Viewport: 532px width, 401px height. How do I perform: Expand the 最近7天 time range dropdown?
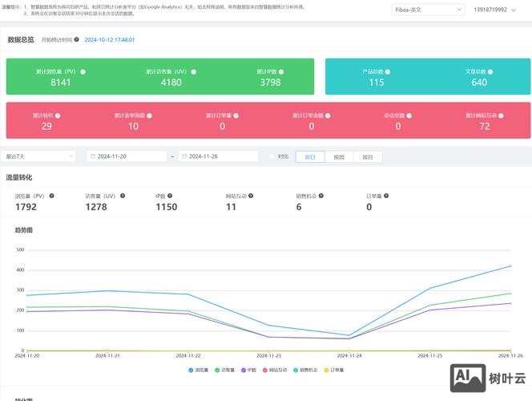pyautogui.click(x=40, y=156)
